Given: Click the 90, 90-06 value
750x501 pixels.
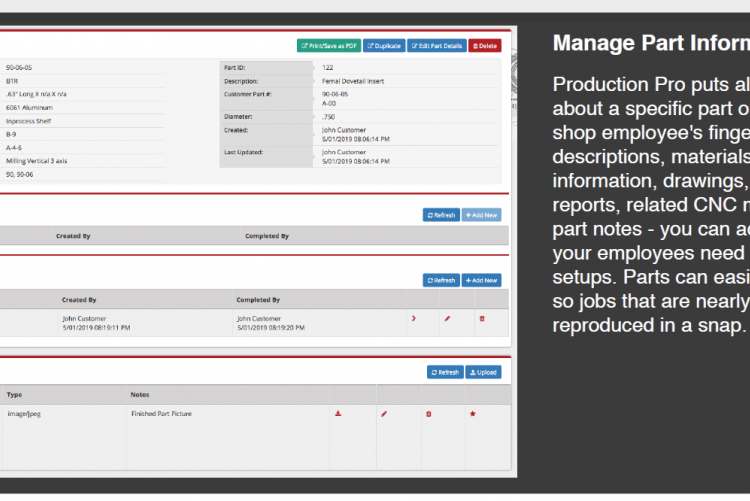Looking at the screenshot, I should (x=20, y=174).
